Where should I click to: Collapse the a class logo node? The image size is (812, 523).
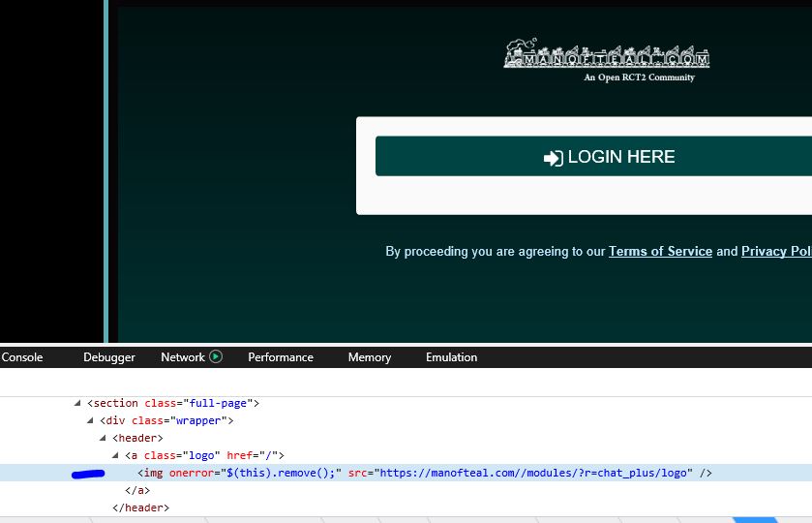[115, 455]
